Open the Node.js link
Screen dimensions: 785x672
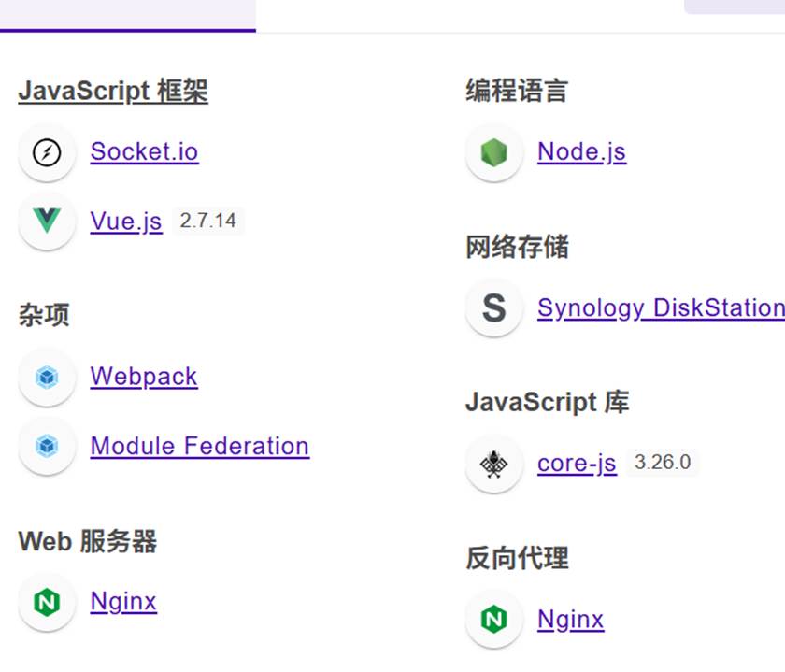[581, 151]
